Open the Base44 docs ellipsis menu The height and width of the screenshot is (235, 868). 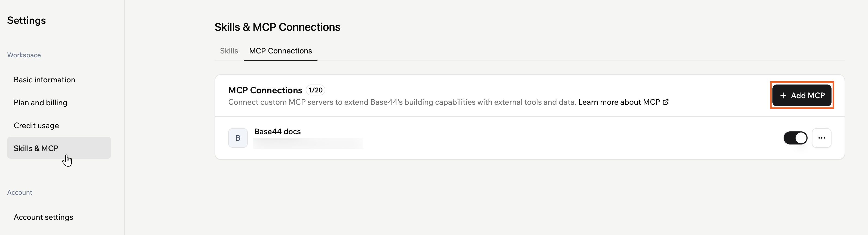(822, 138)
